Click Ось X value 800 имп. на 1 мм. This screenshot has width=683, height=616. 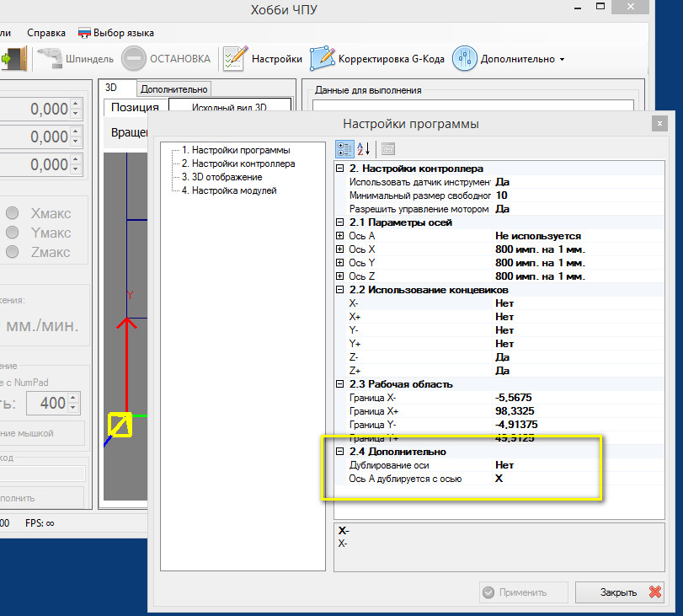click(579, 249)
